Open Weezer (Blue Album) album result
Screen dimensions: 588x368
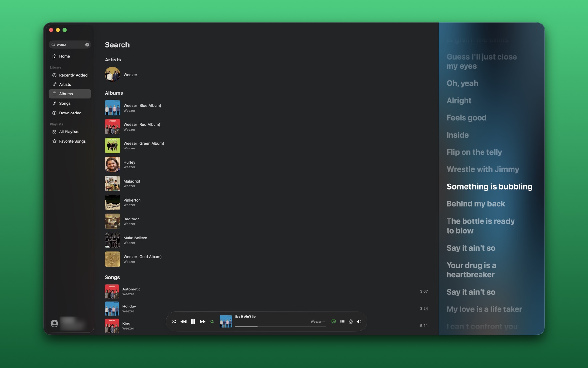[266, 108]
